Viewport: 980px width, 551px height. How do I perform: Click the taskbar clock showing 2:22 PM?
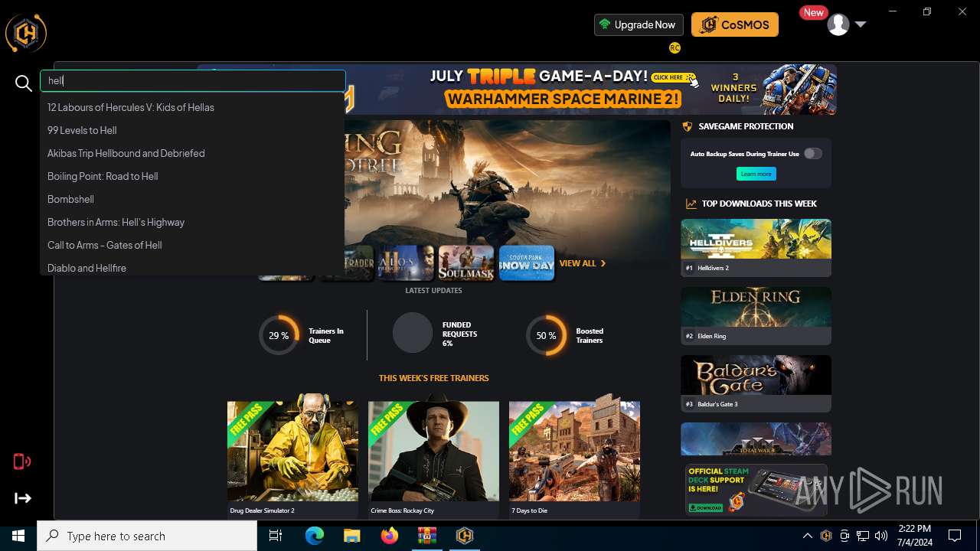(x=915, y=536)
